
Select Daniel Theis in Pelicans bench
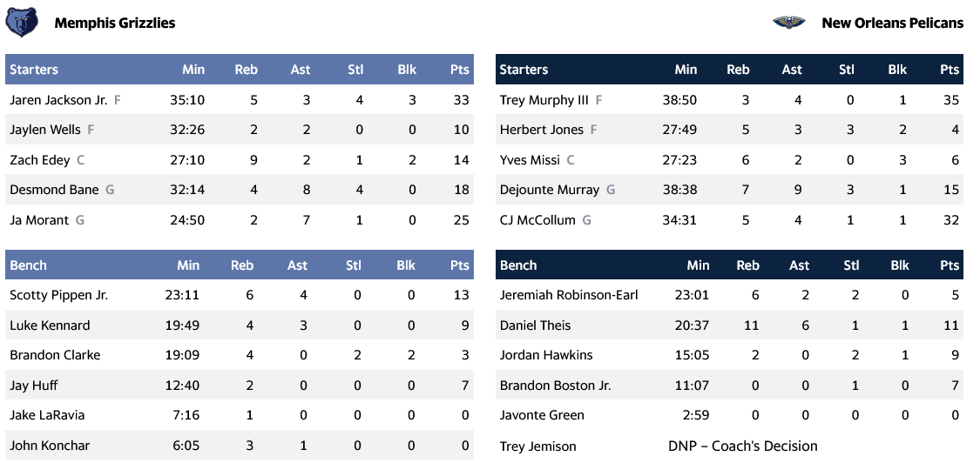click(535, 325)
